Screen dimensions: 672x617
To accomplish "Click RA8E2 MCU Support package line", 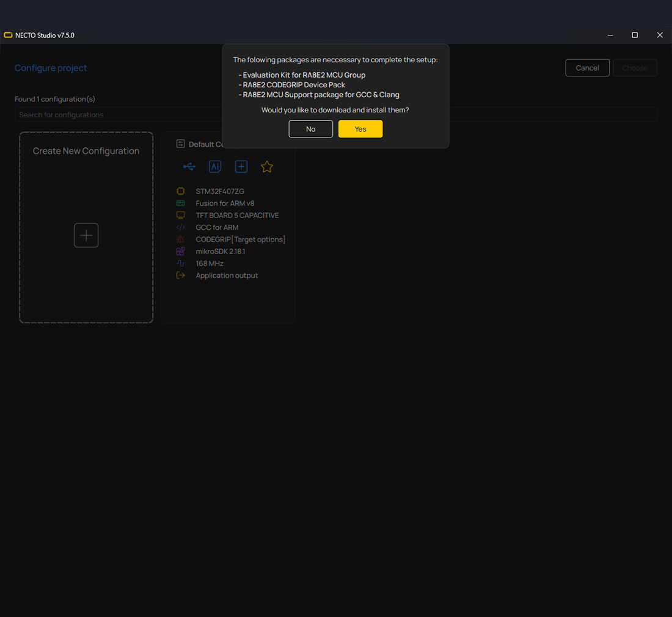I will point(319,95).
